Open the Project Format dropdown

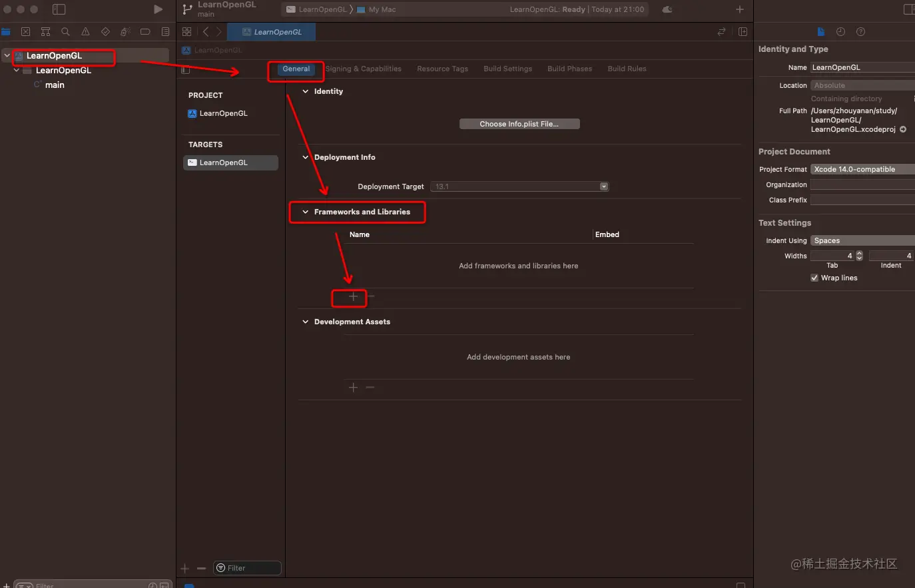pos(862,169)
